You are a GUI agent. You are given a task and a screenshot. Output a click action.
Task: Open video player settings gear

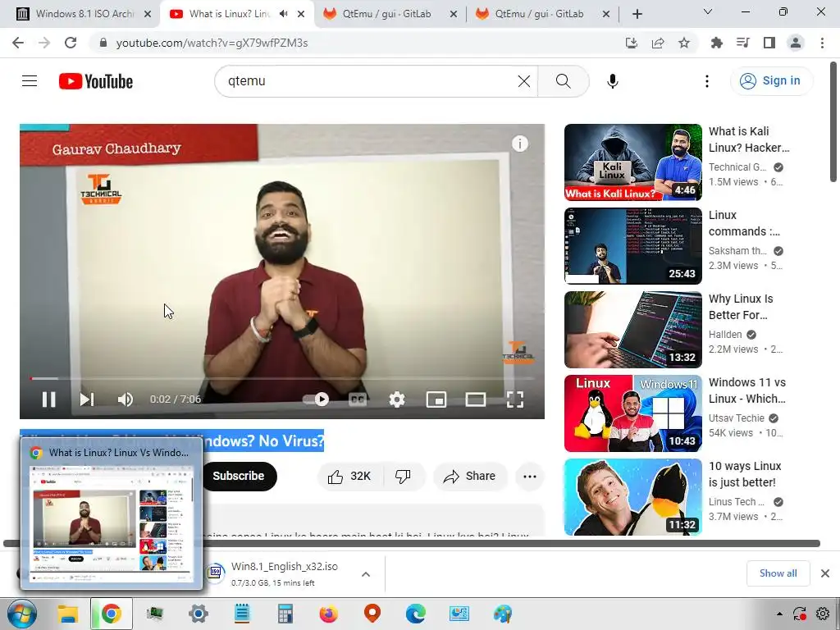point(397,399)
